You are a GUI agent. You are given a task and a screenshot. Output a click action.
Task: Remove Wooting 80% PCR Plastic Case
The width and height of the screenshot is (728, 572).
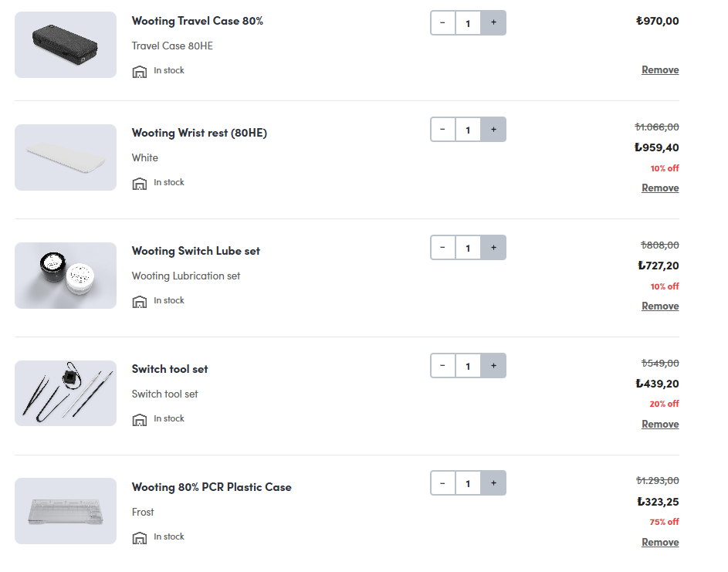click(660, 543)
